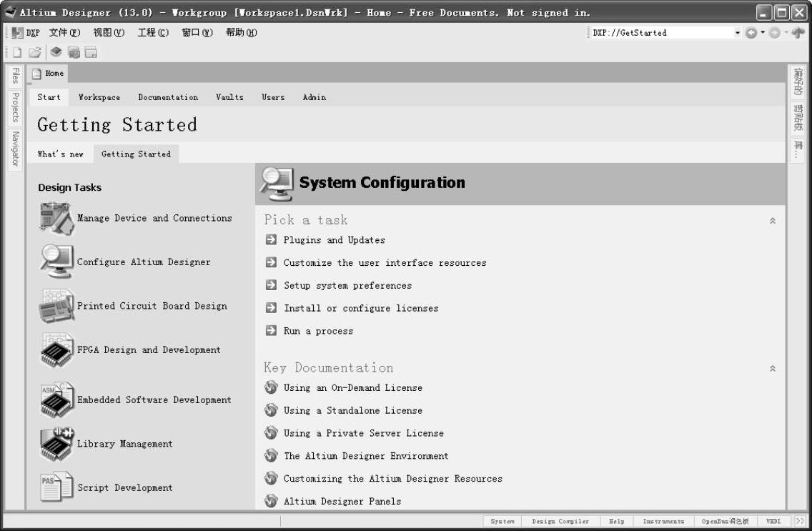The height and width of the screenshot is (531, 812).
Task: Click the home navigation icon
Action: click(x=798, y=33)
